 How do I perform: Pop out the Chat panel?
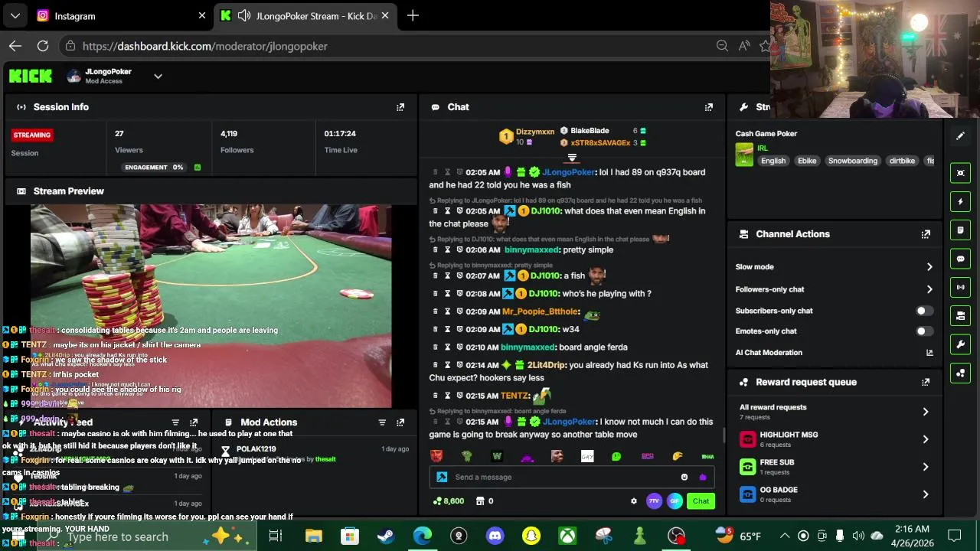tap(709, 107)
